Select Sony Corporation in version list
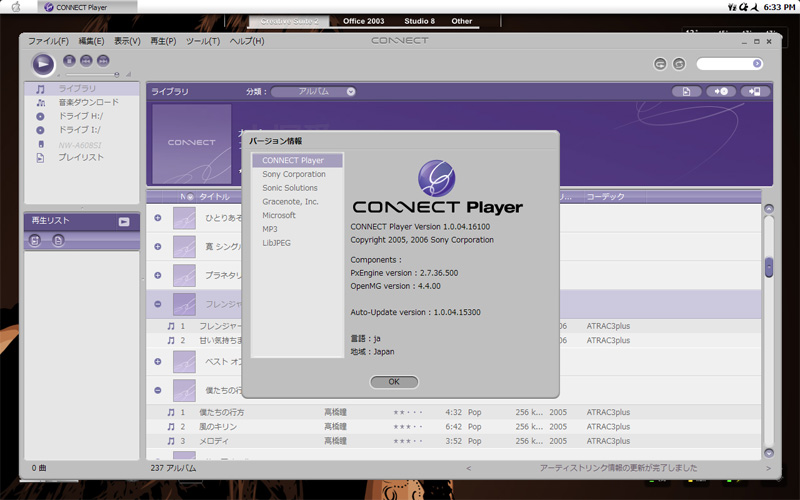Viewport: 800px width, 500px height. point(297,174)
